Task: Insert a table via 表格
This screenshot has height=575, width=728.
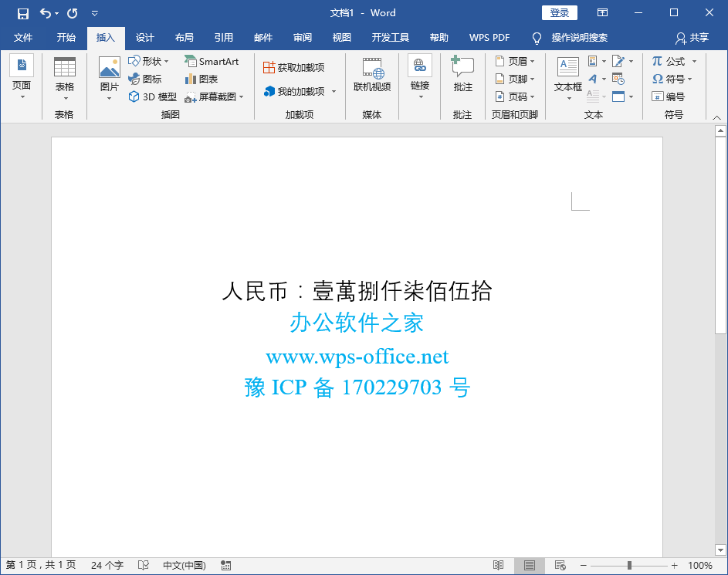Action: point(65,78)
